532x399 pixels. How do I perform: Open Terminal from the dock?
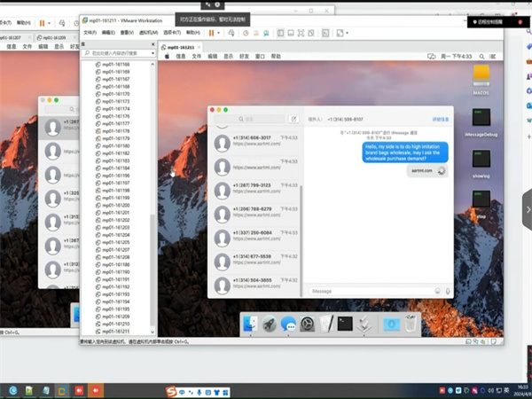click(x=346, y=325)
